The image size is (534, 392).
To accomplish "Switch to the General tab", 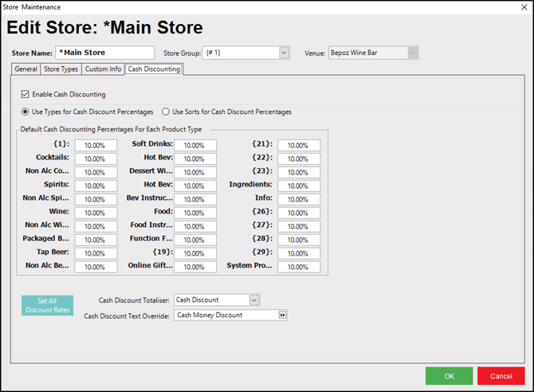I will (x=26, y=69).
